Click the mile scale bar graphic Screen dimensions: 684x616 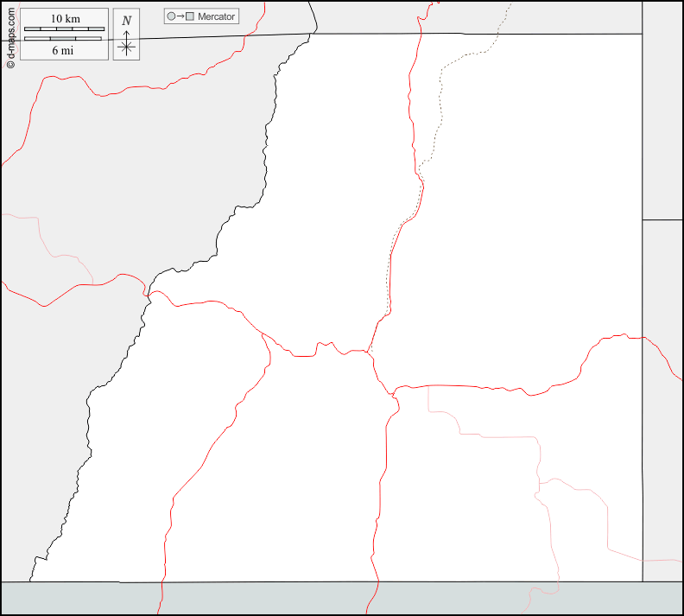(64, 39)
